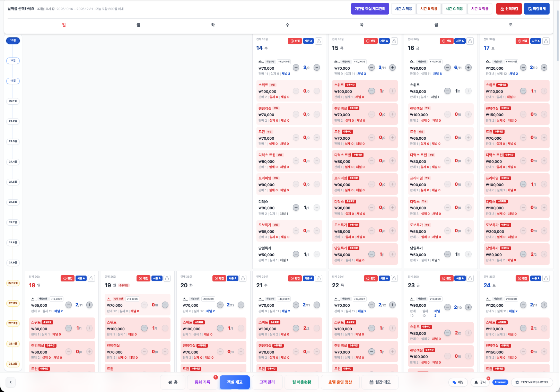
Task: Click the lock icon on the 15 목 card
Action: pyautogui.click(x=394, y=41)
